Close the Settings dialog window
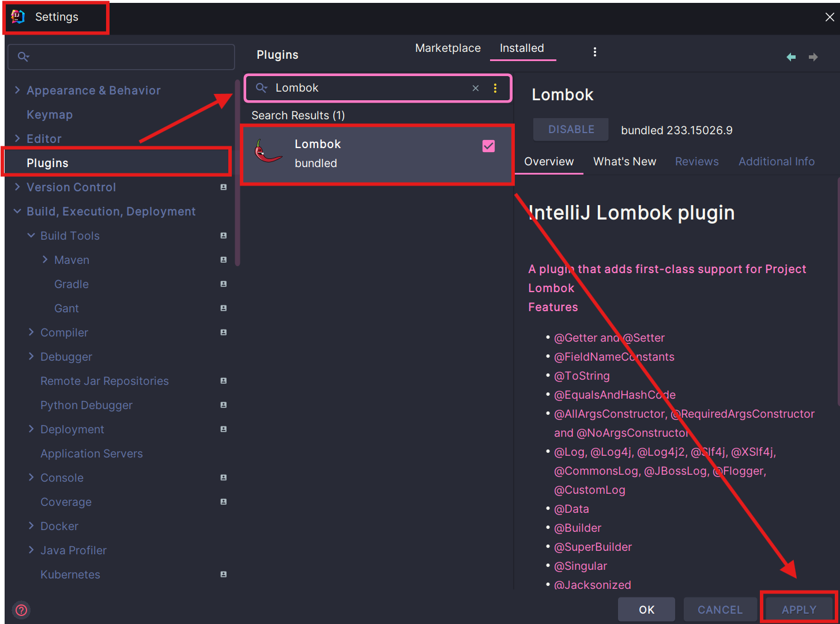The height and width of the screenshot is (624, 840). (x=830, y=17)
